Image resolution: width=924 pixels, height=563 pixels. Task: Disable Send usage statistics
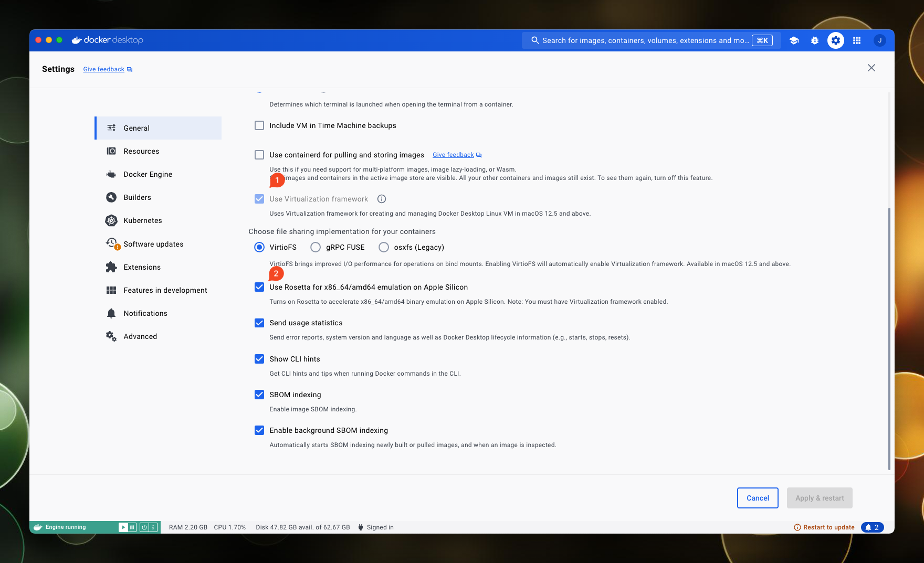coord(259,323)
